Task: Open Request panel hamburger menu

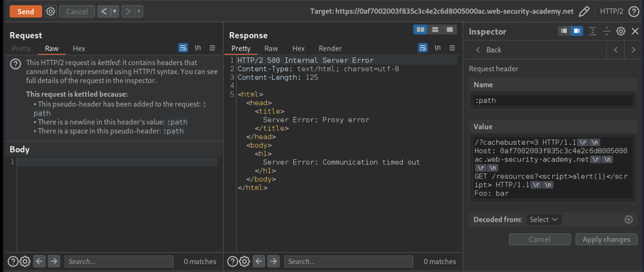Action: 212,48
